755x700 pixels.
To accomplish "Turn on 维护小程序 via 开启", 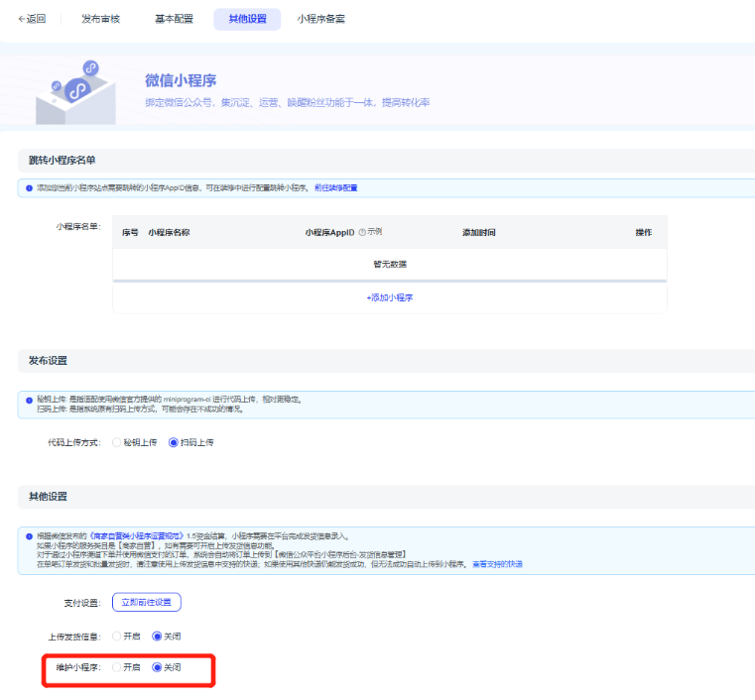I will [117, 667].
